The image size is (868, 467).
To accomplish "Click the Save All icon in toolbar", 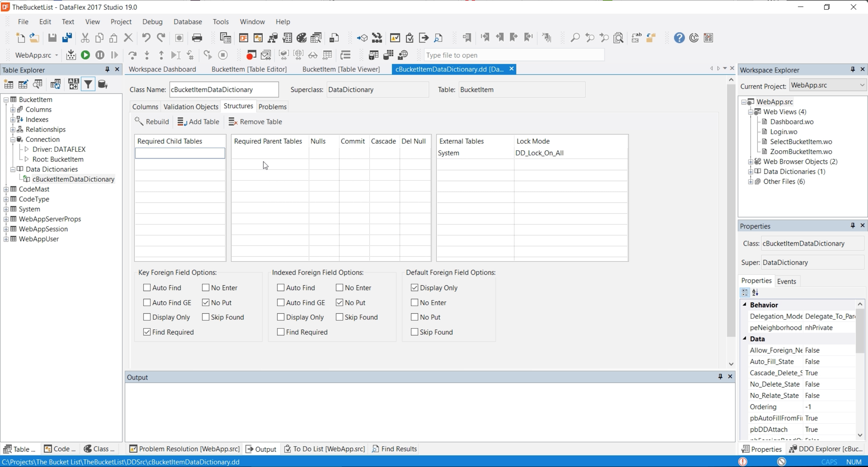I will 67,38.
